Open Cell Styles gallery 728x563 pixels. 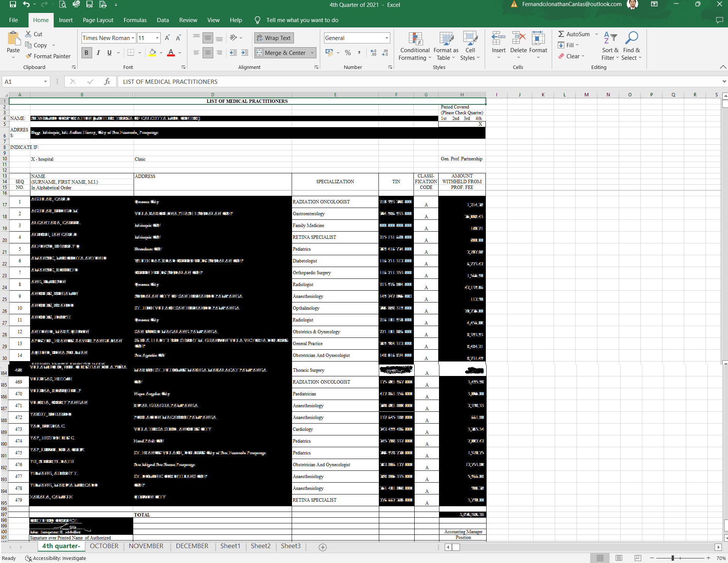pos(470,46)
